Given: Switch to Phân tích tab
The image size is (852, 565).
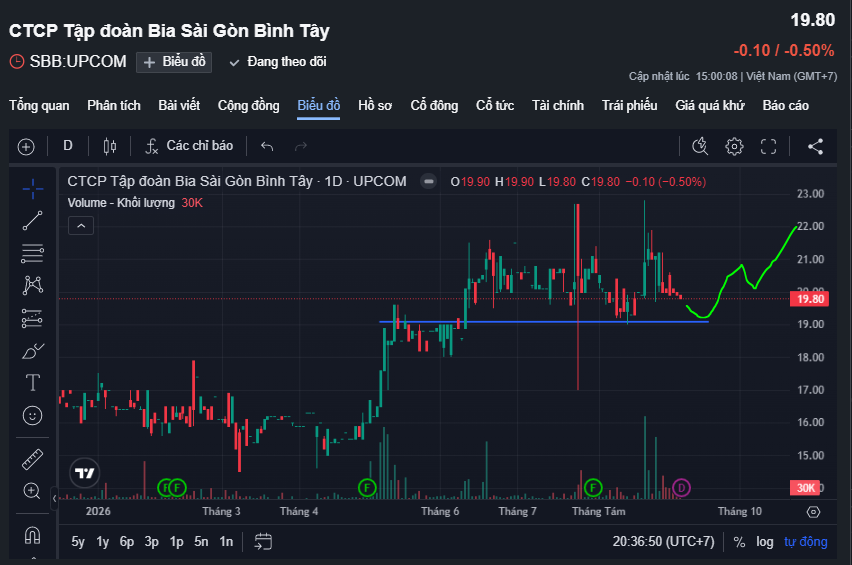Looking at the screenshot, I should [114, 105].
